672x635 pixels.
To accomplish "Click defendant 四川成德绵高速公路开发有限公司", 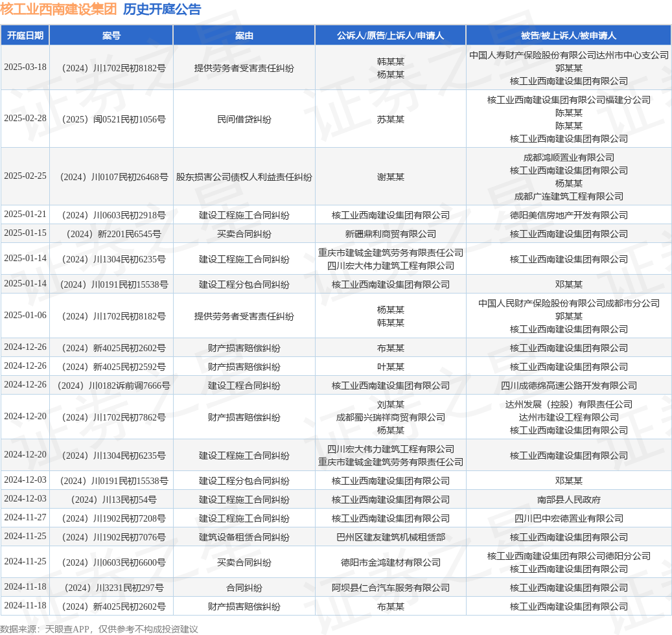I will tap(569, 386).
